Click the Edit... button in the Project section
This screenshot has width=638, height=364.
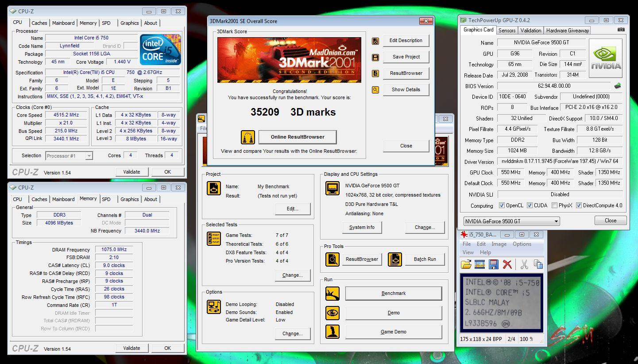click(293, 209)
